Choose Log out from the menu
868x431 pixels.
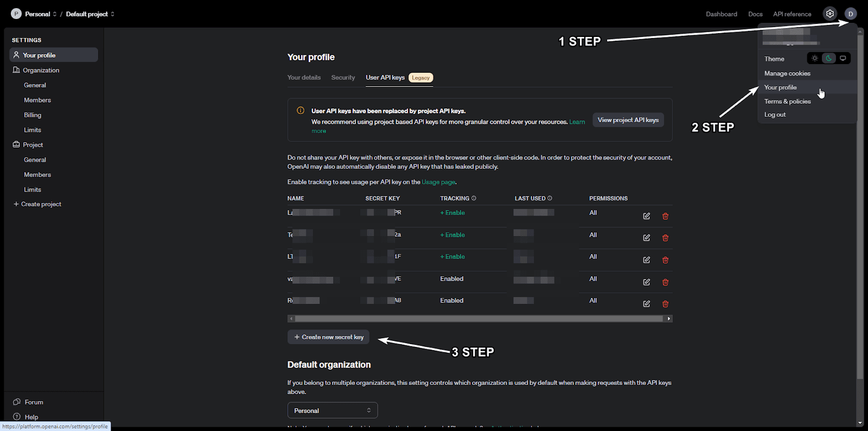pos(775,115)
